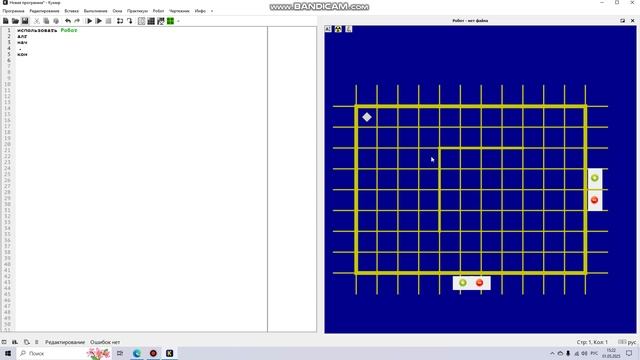This screenshot has width=640, height=360.
Task: Open the Практикум menu
Action: [x=137, y=11]
